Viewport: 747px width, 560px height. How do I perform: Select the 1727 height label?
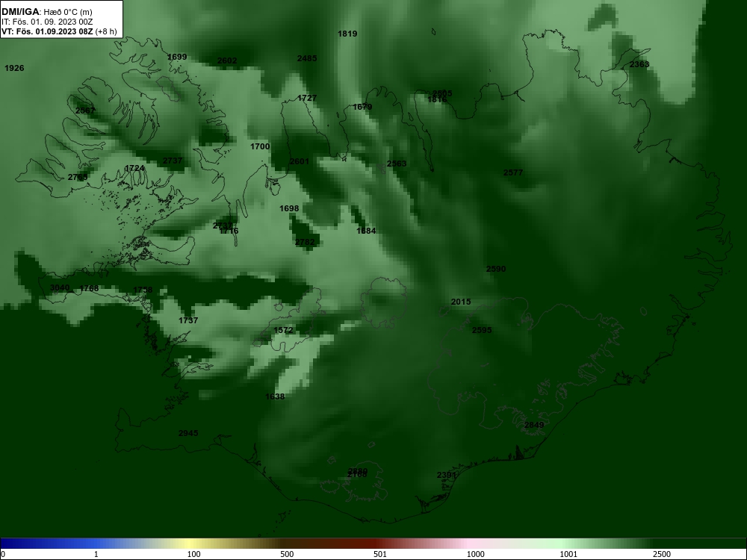[307, 98]
